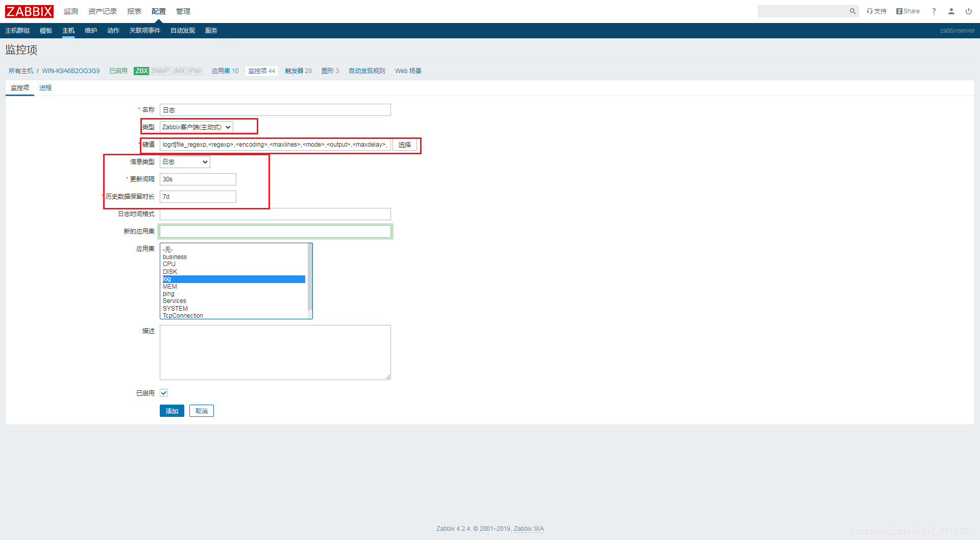The width and height of the screenshot is (980, 540).
Task: Click the 添加 button
Action: pyautogui.click(x=172, y=411)
